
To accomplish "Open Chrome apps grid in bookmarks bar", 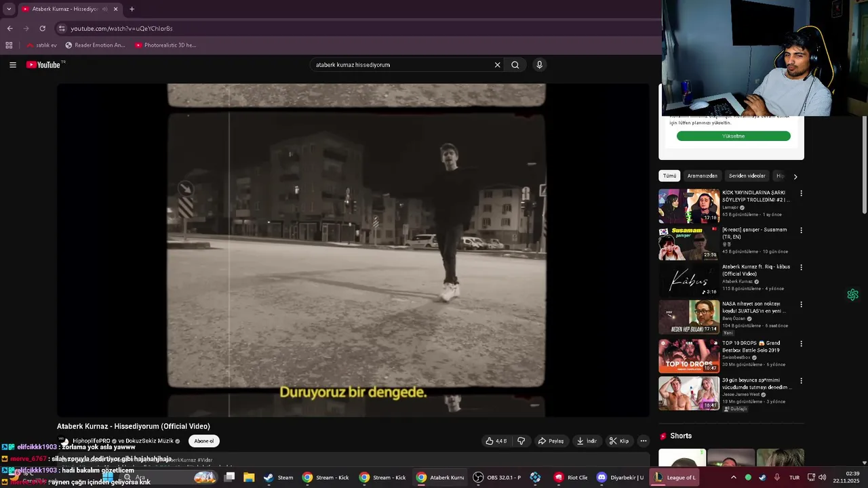I will (9, 45).
